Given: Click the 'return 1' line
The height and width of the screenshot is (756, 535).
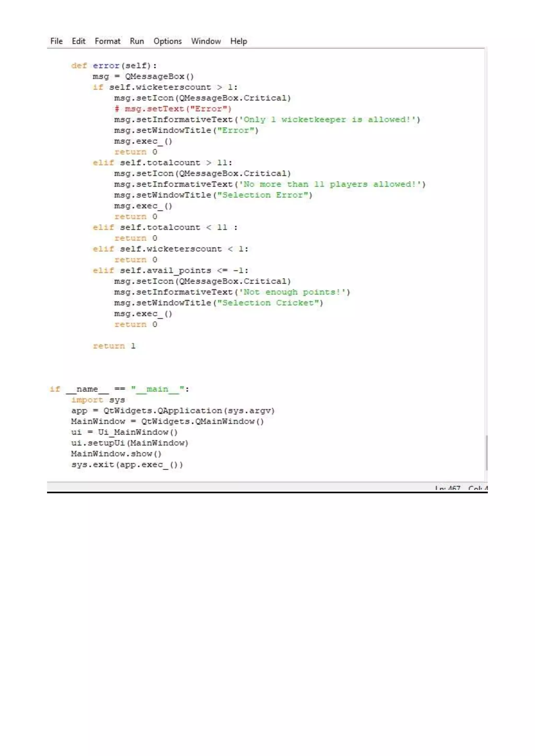Looking at the screenshot, I should pos(114,346).
